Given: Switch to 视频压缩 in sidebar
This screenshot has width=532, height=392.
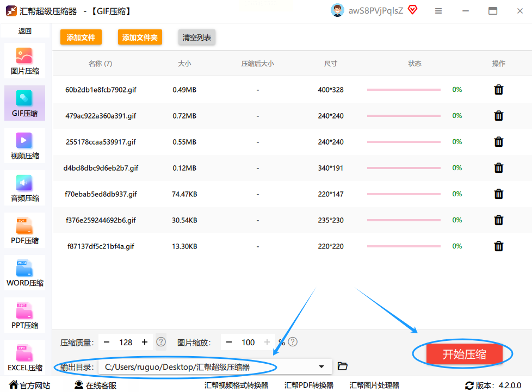Looking at the screenshot, I should tap(25, 146).
